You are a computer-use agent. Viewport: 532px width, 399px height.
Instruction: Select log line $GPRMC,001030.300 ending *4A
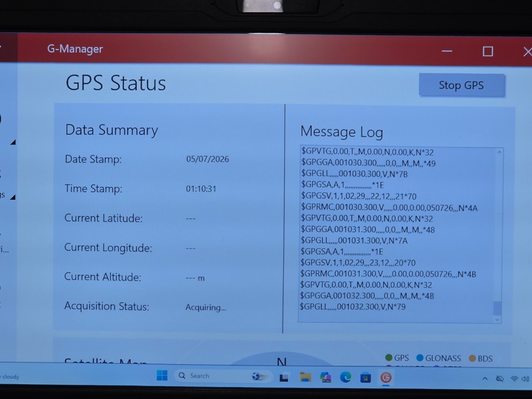point(389,207)
